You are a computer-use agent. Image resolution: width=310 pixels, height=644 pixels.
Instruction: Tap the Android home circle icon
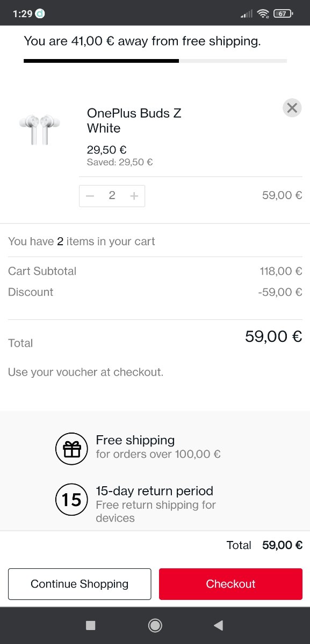(155, 625)
